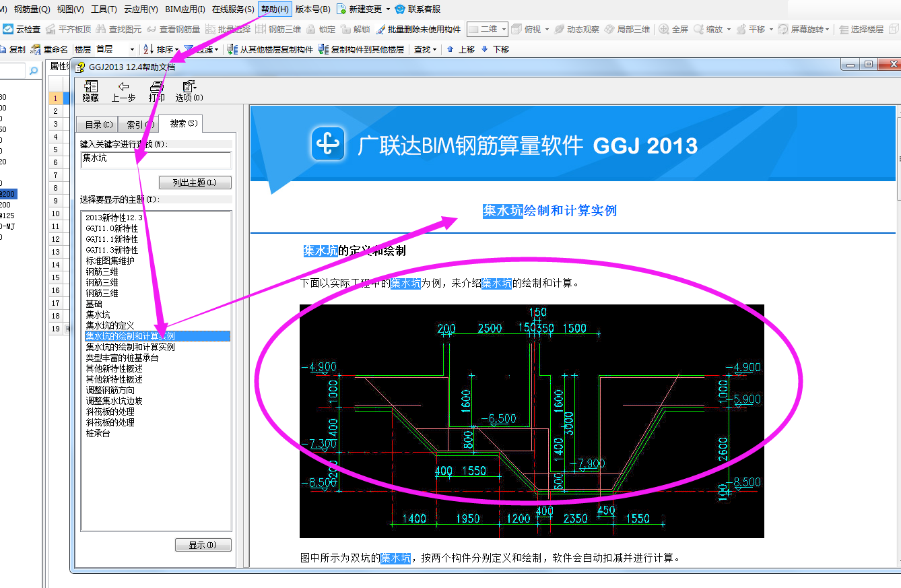Click the 解锁 unlock tool
Viewport: 901px width, 588px height.
click(355, 30)
